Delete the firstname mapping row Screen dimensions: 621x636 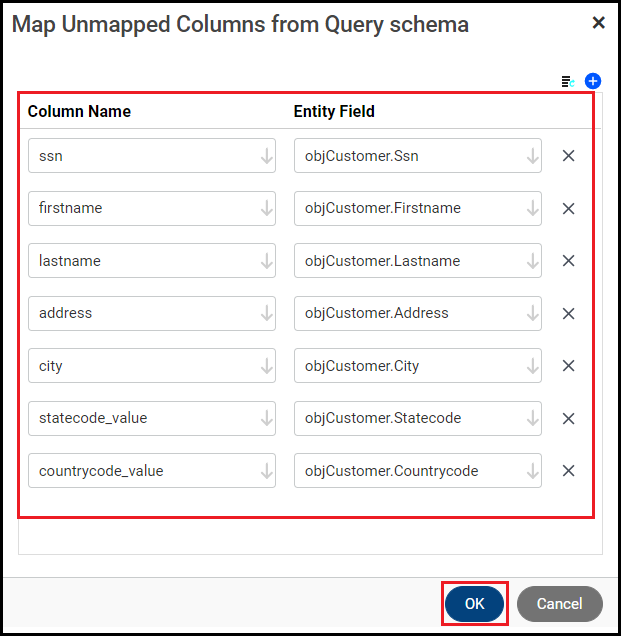pos(568,209)
